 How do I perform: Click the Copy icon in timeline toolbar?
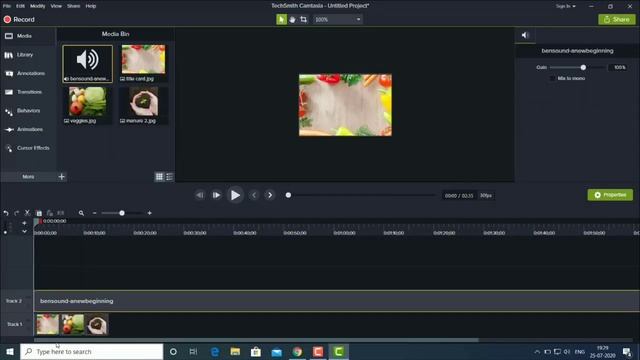point(39,213)
